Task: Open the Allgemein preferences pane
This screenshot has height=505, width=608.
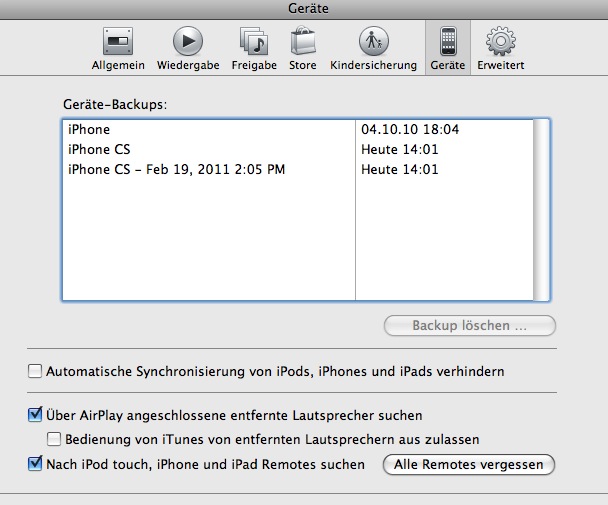Action: [x=119, y=44]
